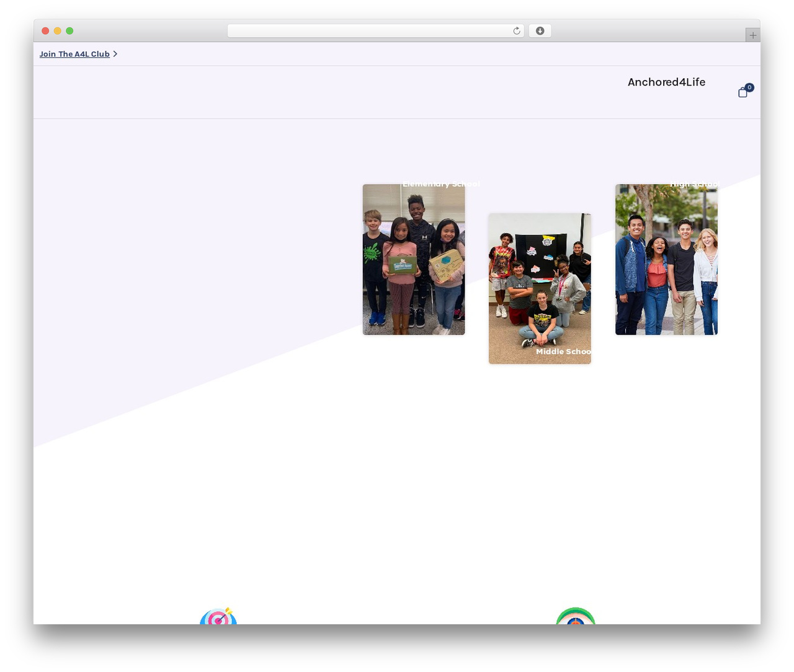Minimize the window with yellow button
Viewport: 794px width, 672px height.
coord(58,31)
